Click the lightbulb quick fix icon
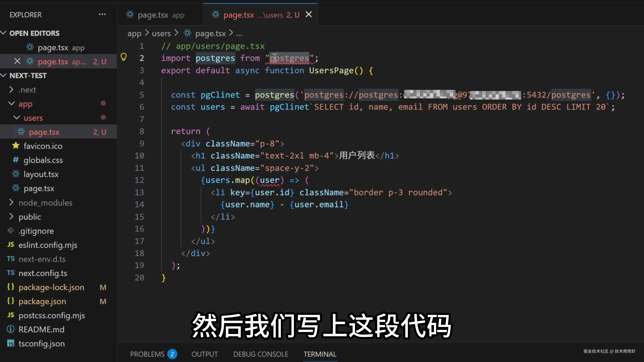The width and height of the screenshot is (644, 362). click(123, 57)
